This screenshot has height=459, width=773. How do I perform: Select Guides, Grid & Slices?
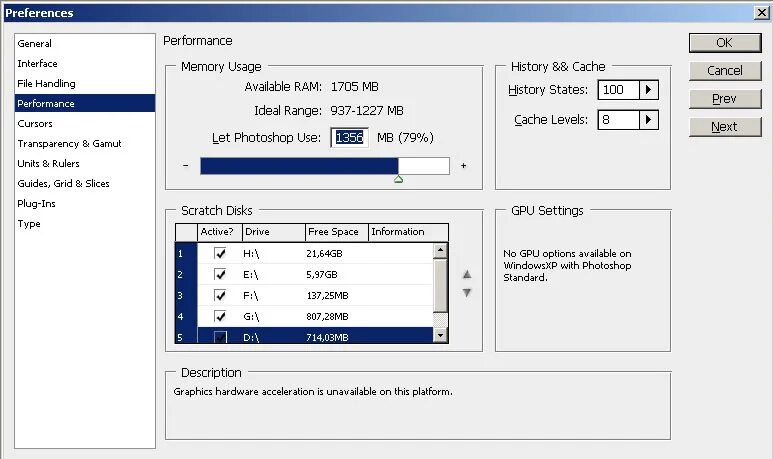pyautogui.click(x=84, y=183)
